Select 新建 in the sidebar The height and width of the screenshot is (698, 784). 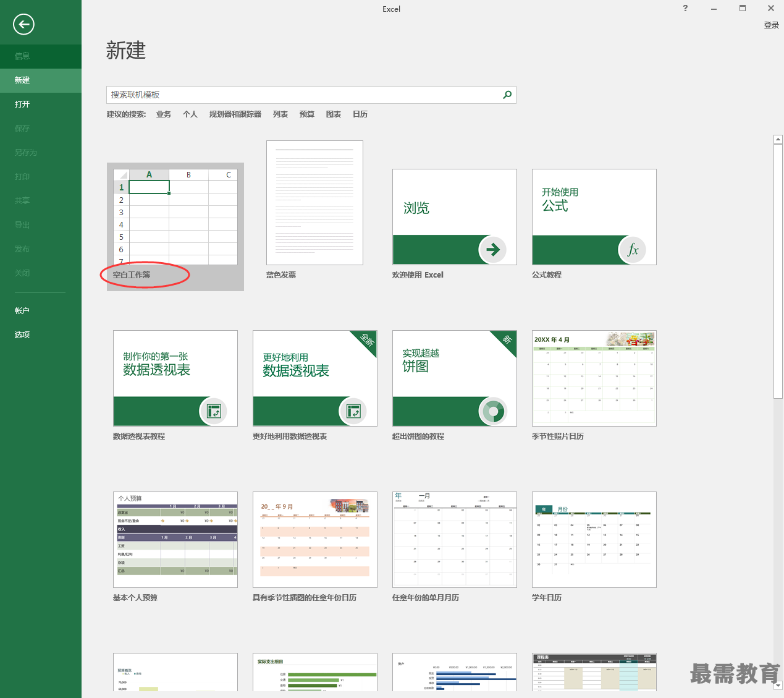[x=41, y=80]
